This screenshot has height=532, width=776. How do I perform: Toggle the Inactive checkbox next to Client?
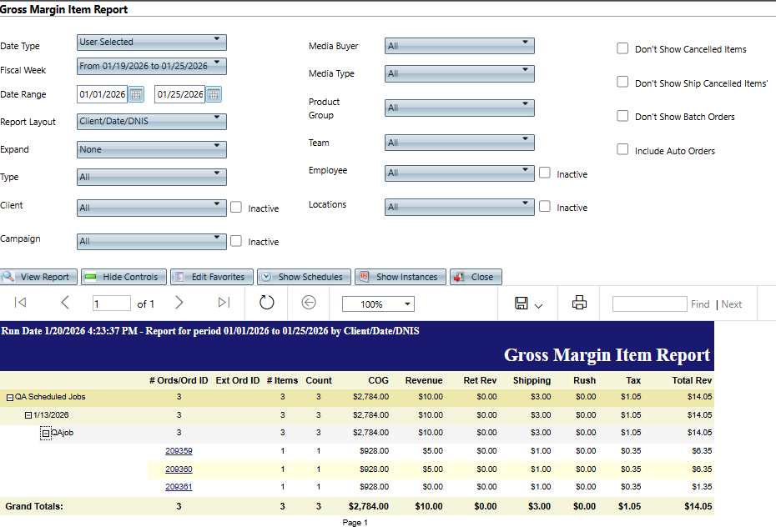click(x=236, y=208)
